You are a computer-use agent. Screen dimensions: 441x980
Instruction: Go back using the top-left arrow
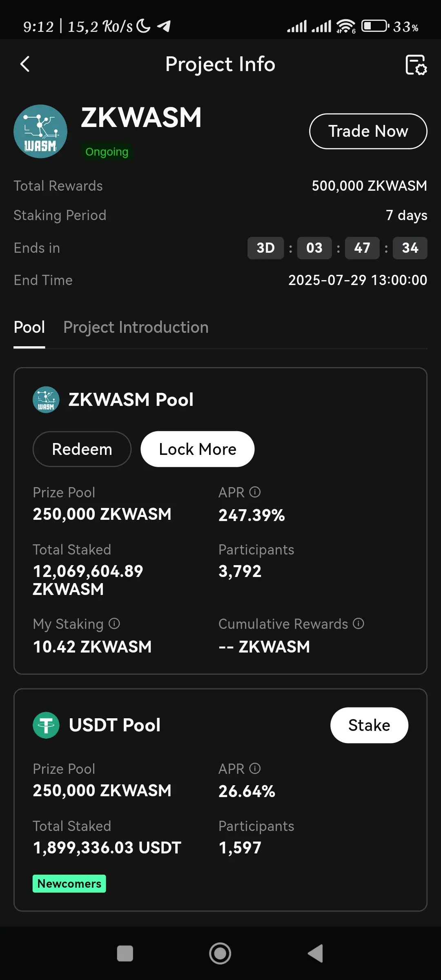coord(25,64)
